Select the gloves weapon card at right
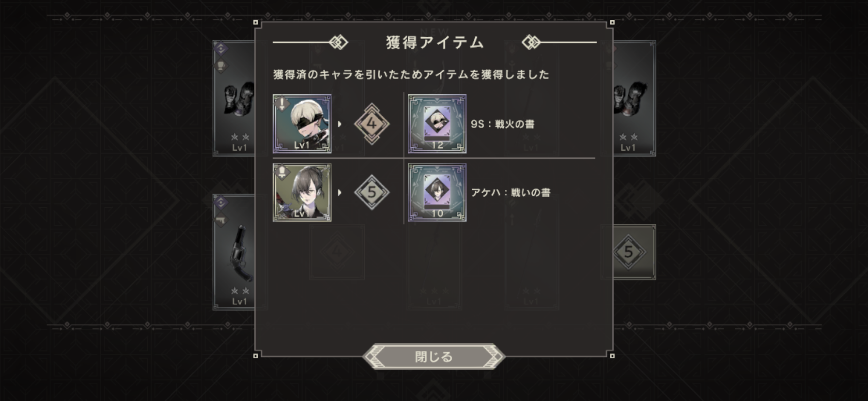 point(634,98)
